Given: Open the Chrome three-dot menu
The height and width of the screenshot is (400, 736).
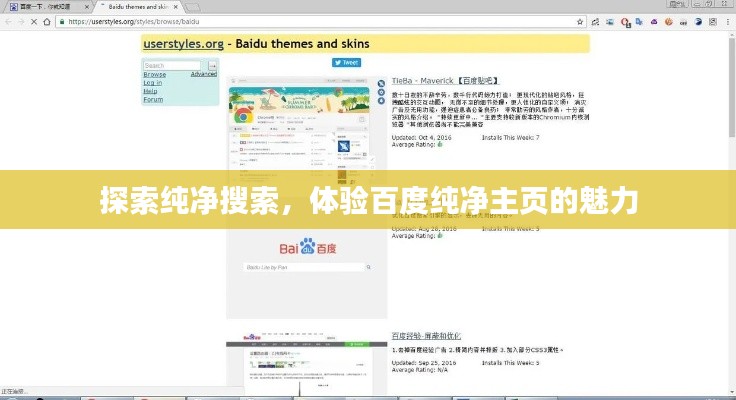Looking at the screenshot, I should (728, 22).
